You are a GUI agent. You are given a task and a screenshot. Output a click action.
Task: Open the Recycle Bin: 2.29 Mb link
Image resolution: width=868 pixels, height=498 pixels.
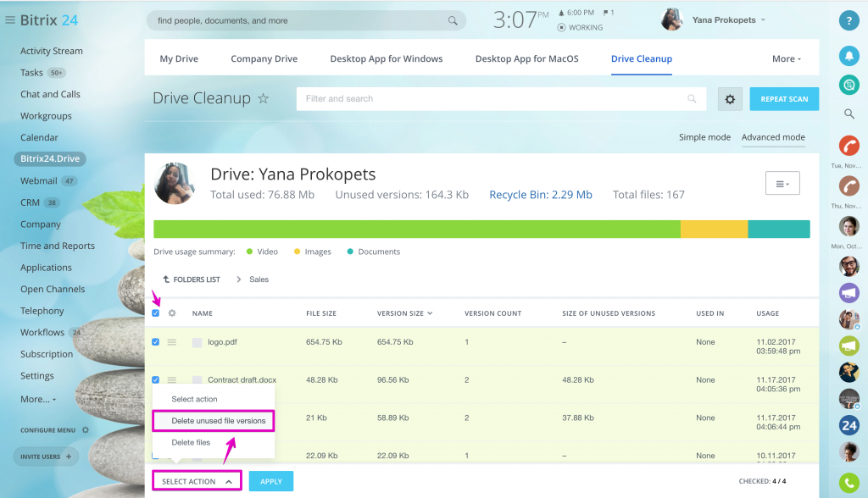pos(540,195)
